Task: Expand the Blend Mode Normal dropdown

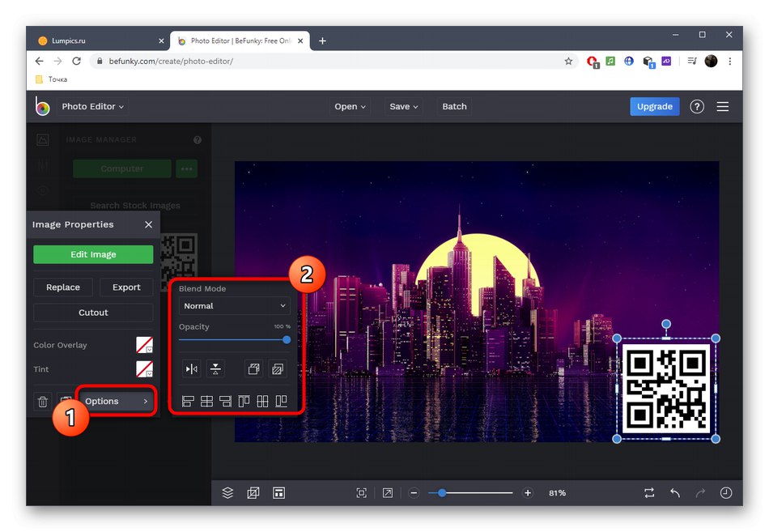Action: point(234,306)
